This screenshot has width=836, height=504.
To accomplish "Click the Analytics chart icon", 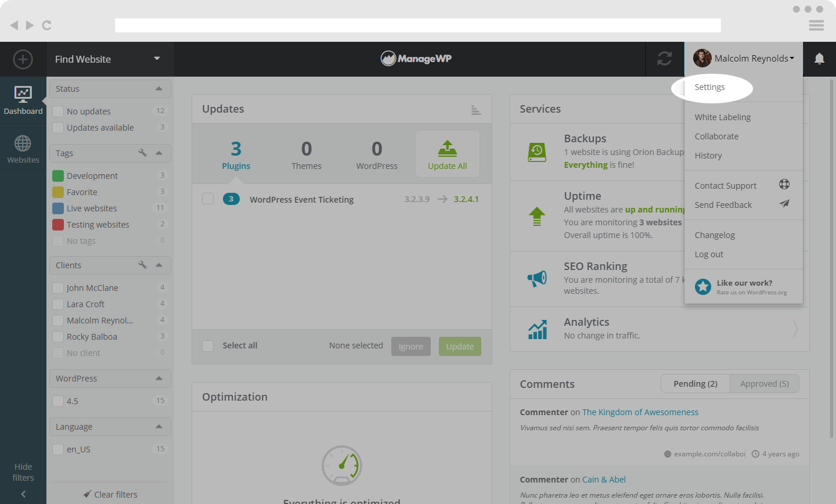I will tap(538, 329).
